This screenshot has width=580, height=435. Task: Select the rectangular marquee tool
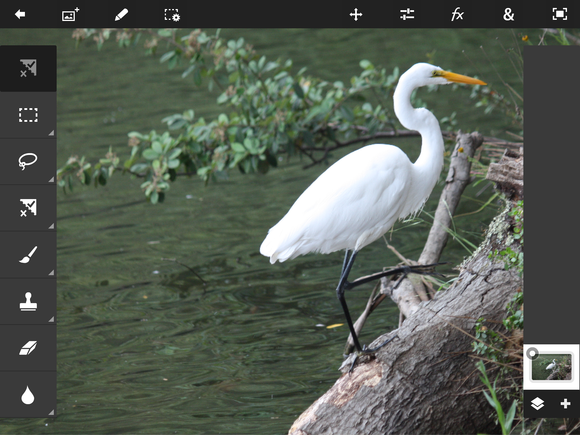tap(28, 115)
